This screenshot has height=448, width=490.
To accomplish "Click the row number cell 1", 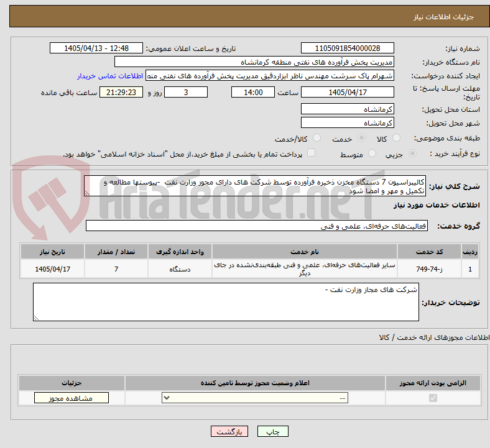I will point(470,269).
